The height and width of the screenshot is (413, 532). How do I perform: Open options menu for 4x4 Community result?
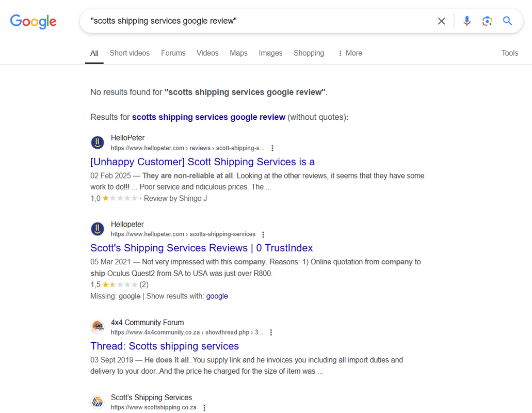(271, 332)
